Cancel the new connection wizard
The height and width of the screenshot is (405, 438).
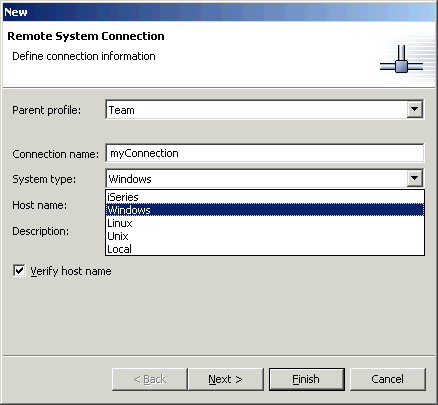(x=388, y=379)
